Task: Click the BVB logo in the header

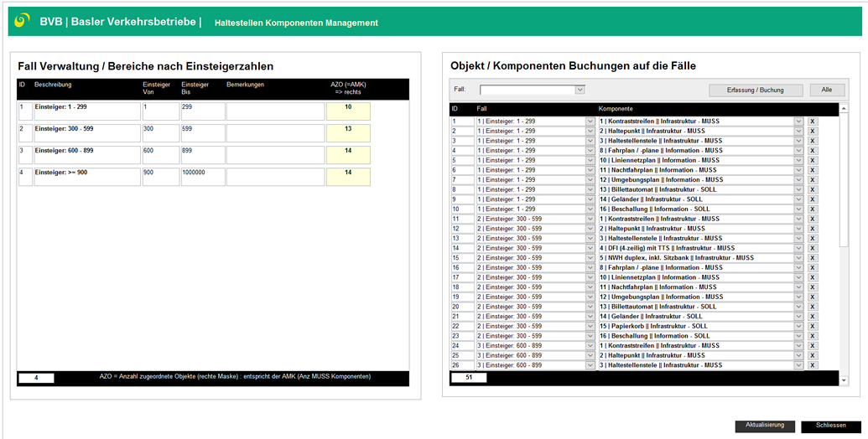Action: (x=23, y=21)
